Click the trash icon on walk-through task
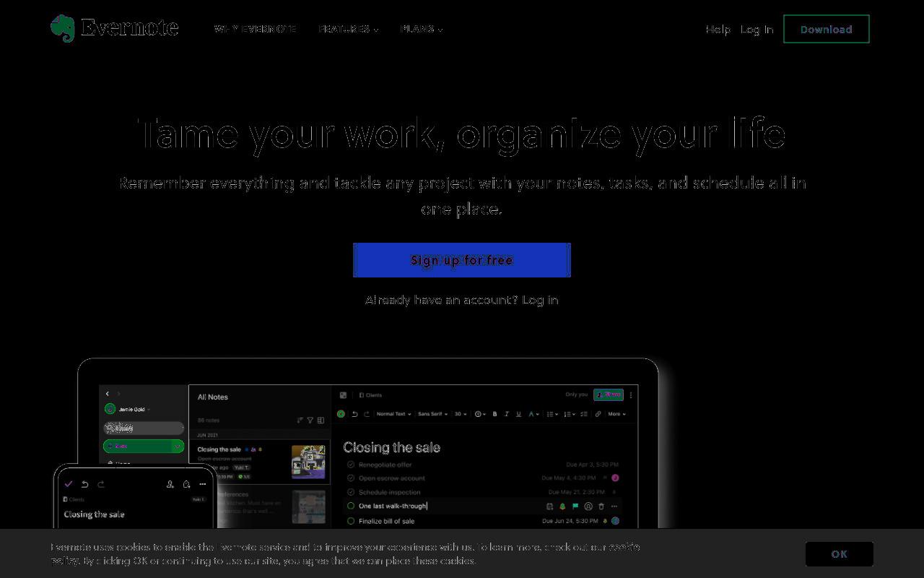The height and width of the screenshot is (578, 924). [601, 506]
